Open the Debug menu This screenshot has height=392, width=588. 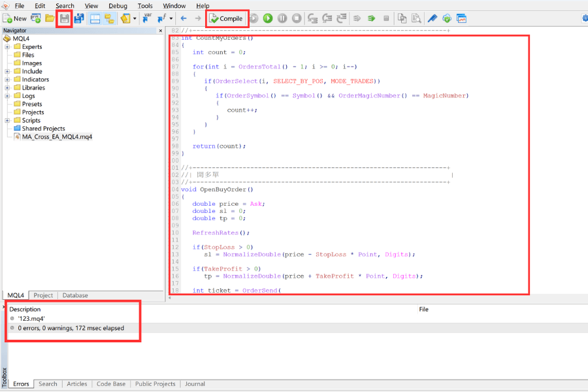118,6
